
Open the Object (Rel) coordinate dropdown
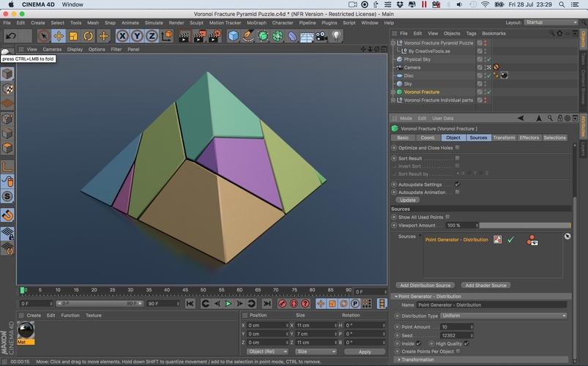click(267, 351)
